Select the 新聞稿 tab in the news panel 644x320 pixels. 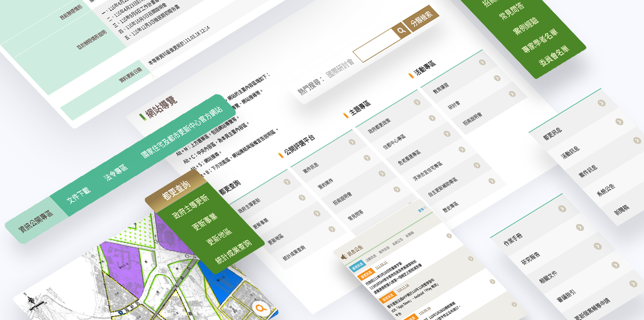410,234
